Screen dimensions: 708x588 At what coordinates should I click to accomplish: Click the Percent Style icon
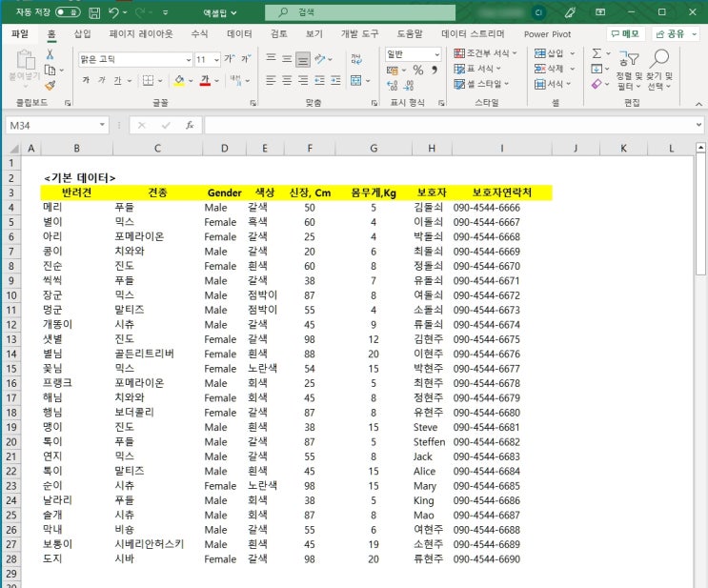click(x=418, y=70)
